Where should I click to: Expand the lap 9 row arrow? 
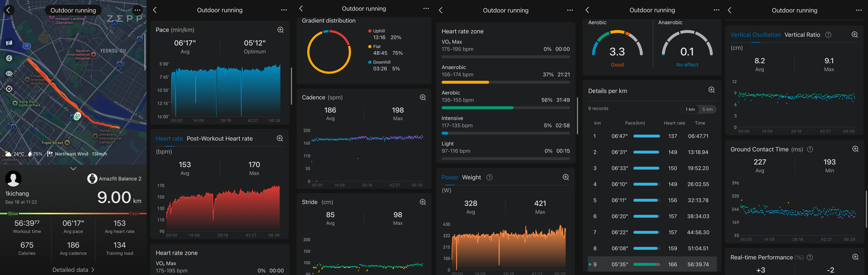point(590,265)
